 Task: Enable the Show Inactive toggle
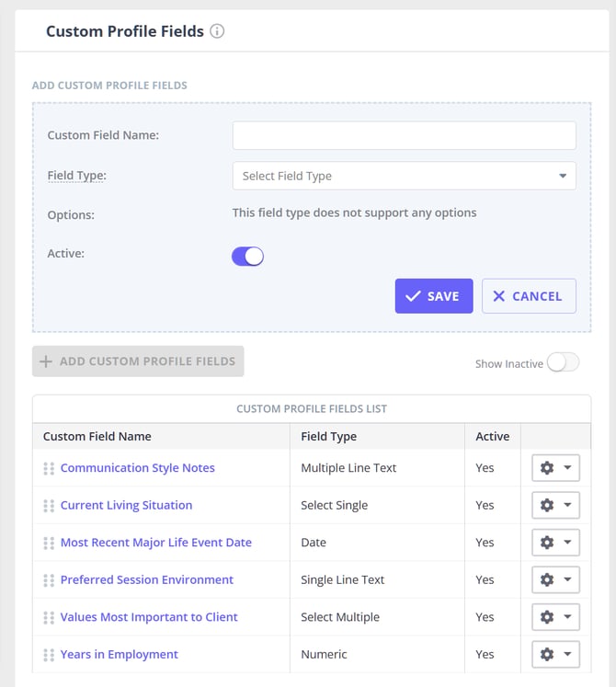tap(563, 363)
